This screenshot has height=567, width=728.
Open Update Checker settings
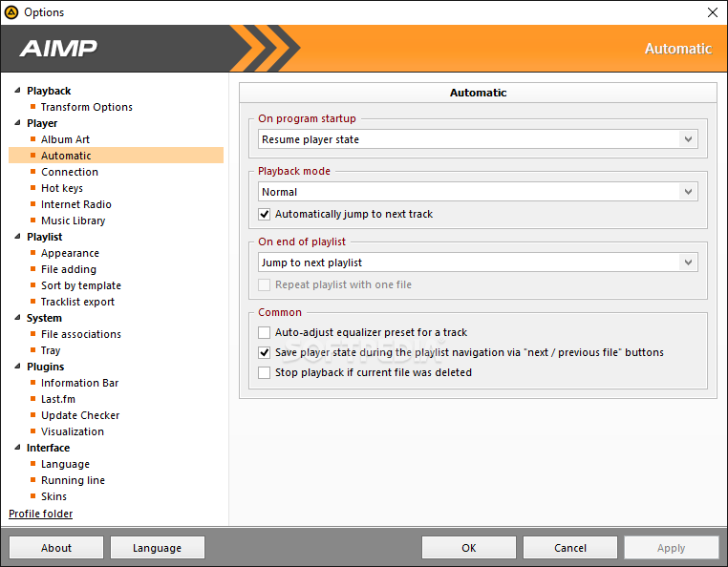click(x=80, y=416)
